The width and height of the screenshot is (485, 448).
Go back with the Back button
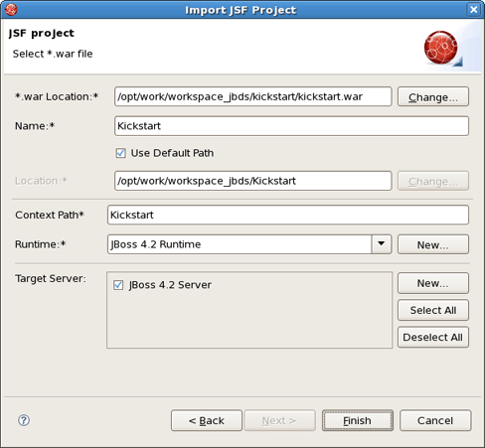click(x=207, y=420)
